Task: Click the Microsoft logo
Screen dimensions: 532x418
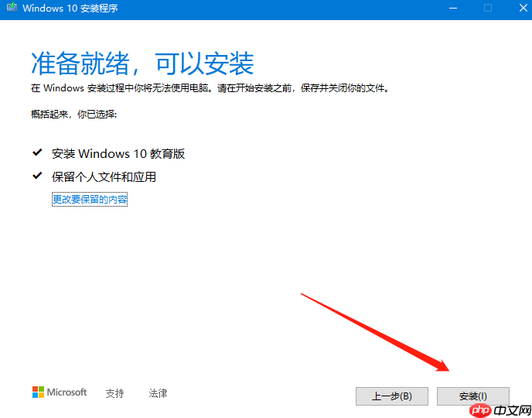Action: click(x=60, y=392)
